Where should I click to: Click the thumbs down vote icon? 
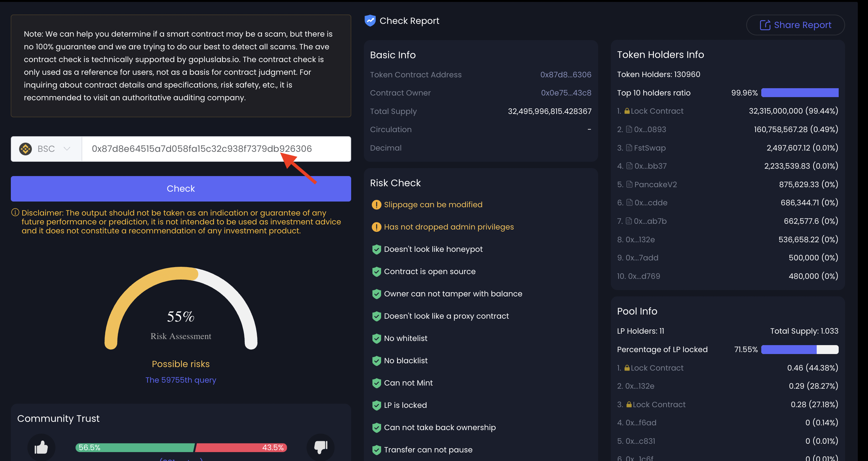click(321, 447)
